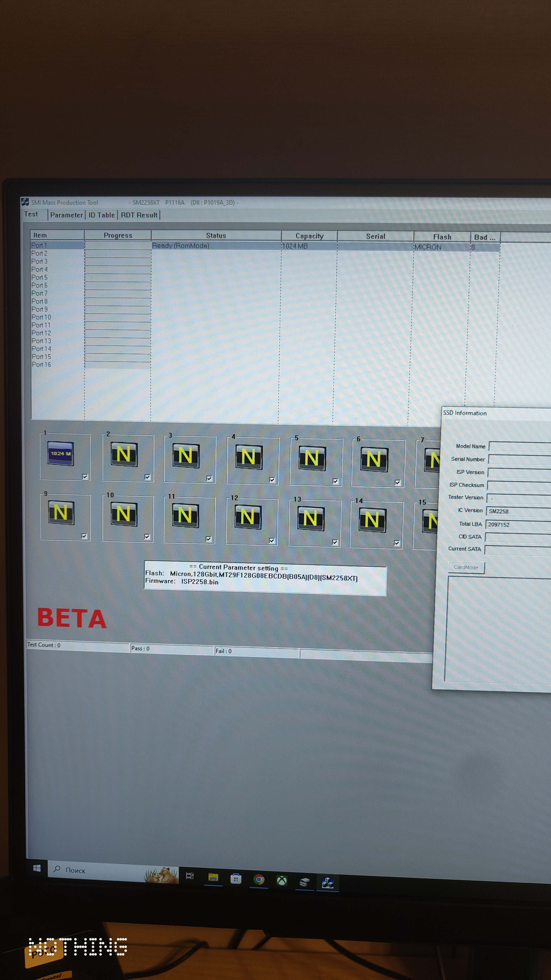This screenshot has height=980, width=551.
Task: Click the port 13 N status icon
Action: [311, 519]
